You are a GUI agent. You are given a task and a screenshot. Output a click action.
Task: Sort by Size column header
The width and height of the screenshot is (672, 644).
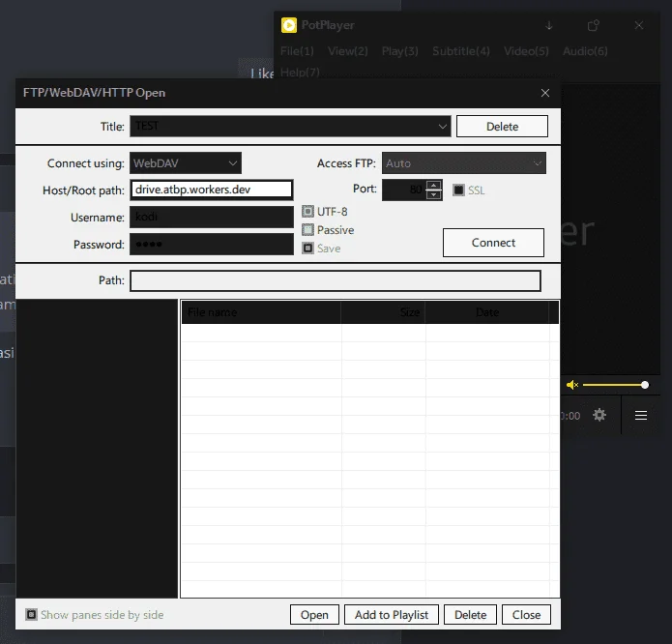click(x=383, y=312)
